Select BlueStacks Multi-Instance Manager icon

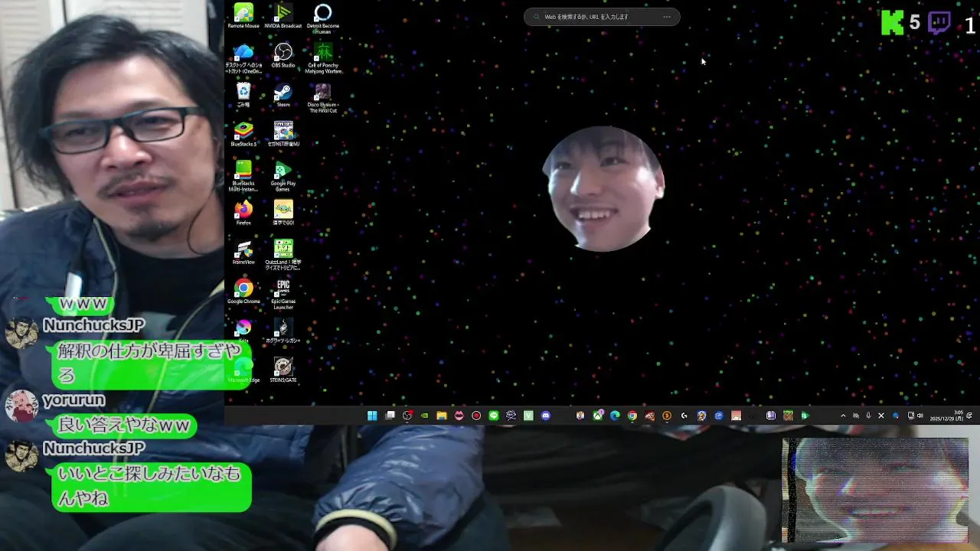[243, 176]
